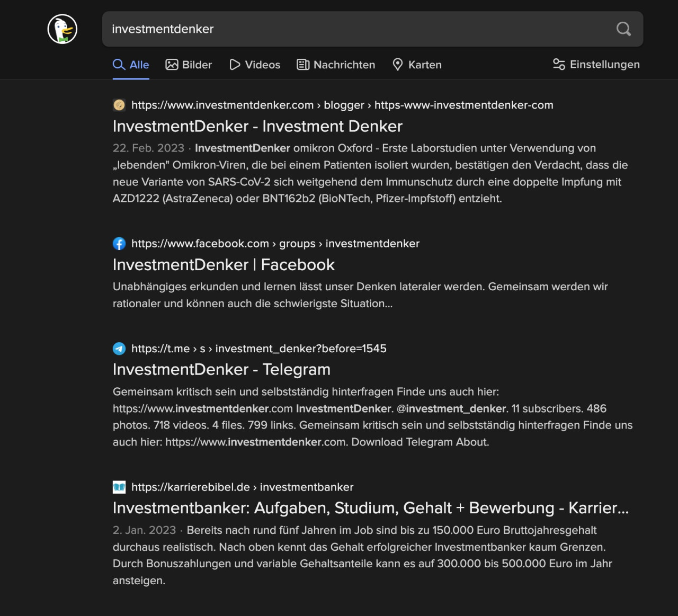Open the Nachrichten tab
678x616 pixels.
click(x=336, y=65)
